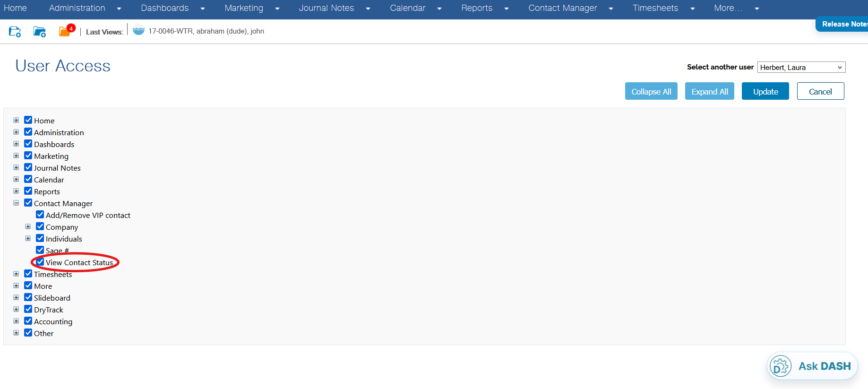Open the Select another user dropdown
The width and height of the screenshot is (868, 389).
coord(801,67)
